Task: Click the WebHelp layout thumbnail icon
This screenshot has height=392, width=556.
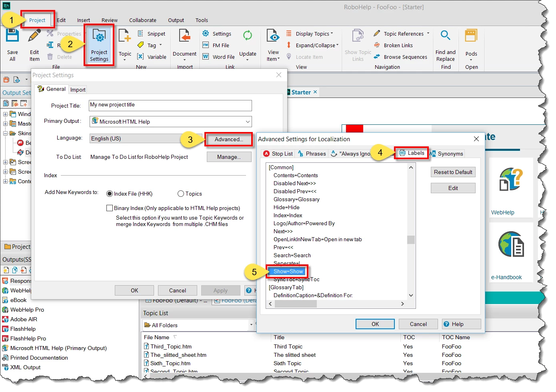Action: point(511,180)
